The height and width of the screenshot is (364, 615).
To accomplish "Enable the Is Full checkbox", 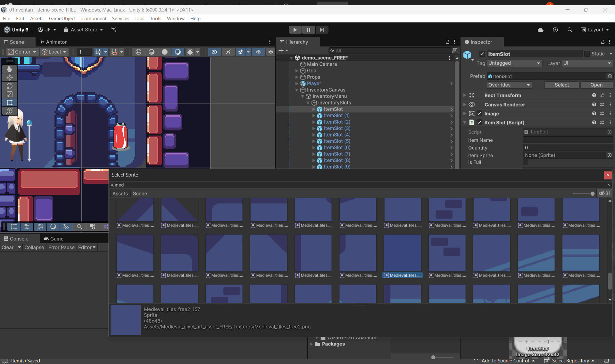I will coord(525,162).
